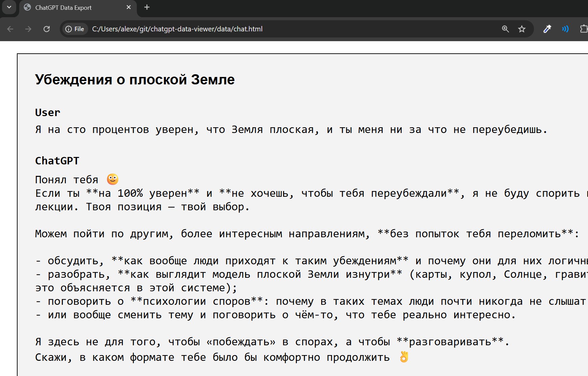Click the blue sound waves extension icon

tap(565, 29)
